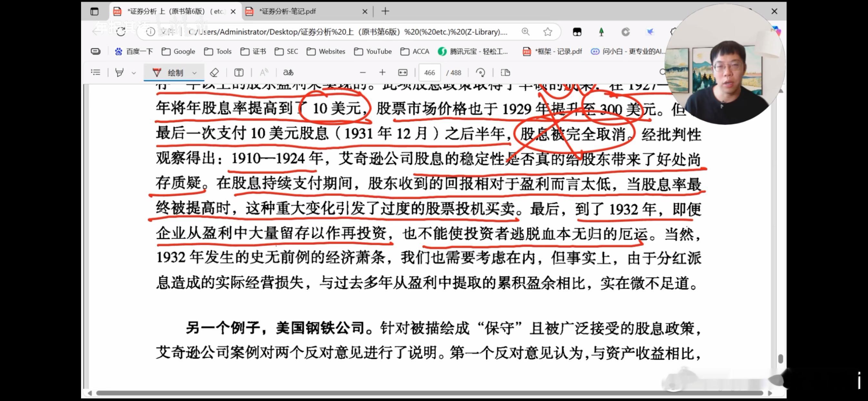Rotate the PDF page
868x401 pixels.
(480, 72)
